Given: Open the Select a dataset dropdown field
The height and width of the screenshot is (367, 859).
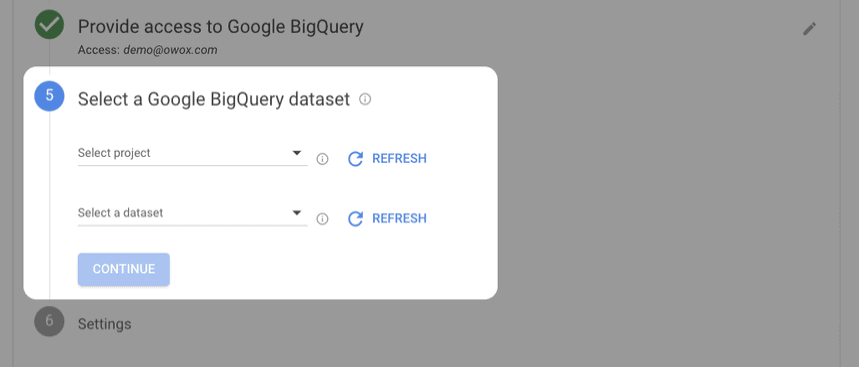Looking at the screenshot, I should click(192, 213).
